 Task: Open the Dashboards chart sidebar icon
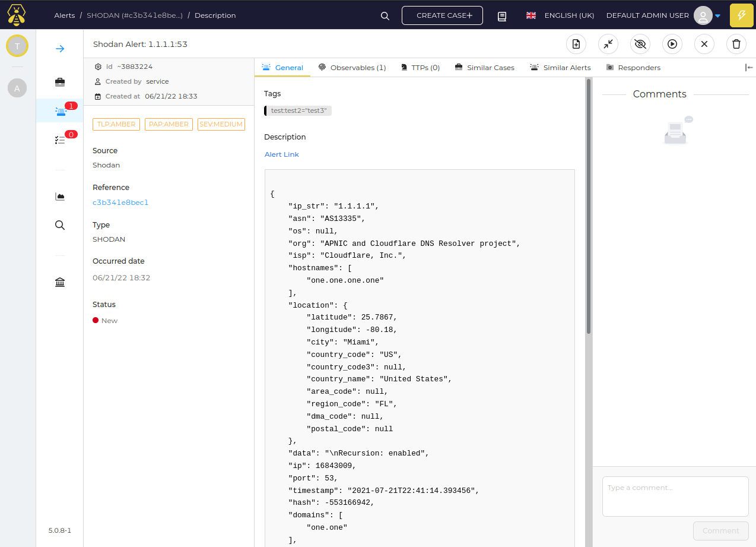60,196
